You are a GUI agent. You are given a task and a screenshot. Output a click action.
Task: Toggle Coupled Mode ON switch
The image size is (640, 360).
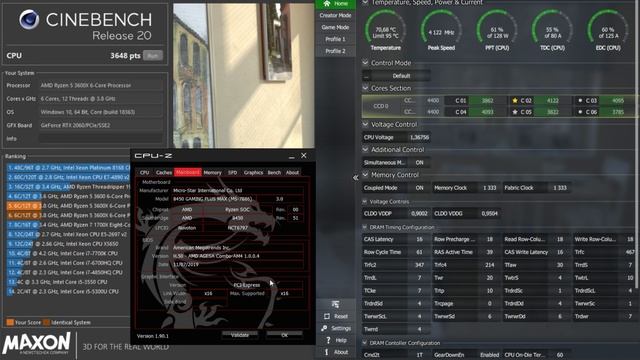pos(419,188)
